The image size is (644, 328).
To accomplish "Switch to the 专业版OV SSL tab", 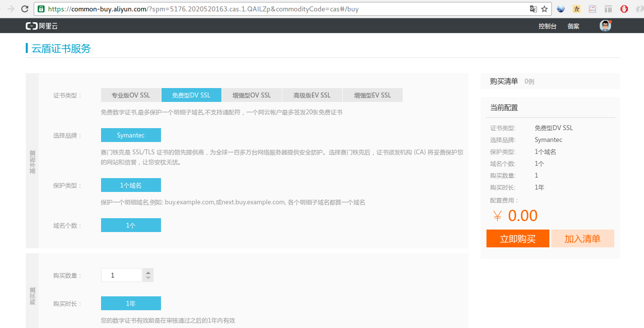I will (x=131, y=94).
